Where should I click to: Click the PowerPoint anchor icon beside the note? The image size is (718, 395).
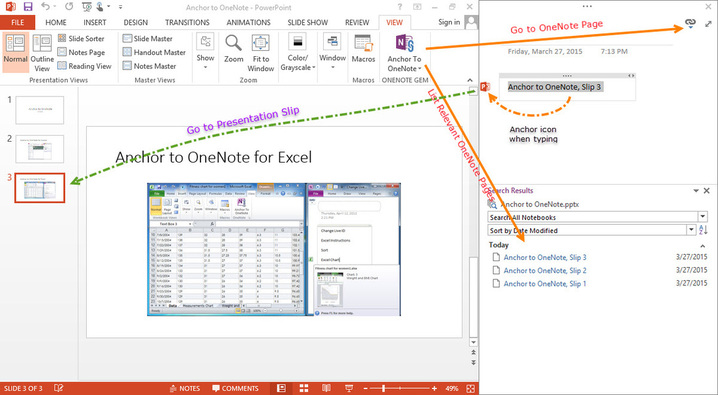tap(485, 87)
